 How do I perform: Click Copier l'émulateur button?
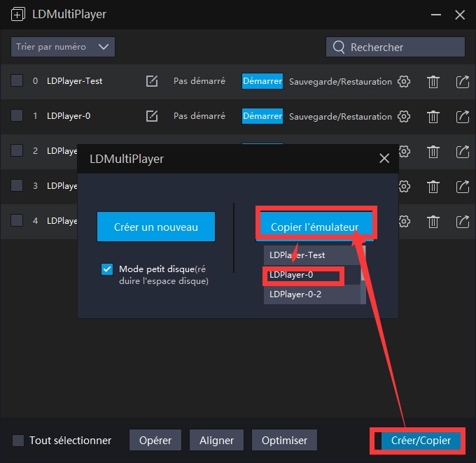pos(314,227)
